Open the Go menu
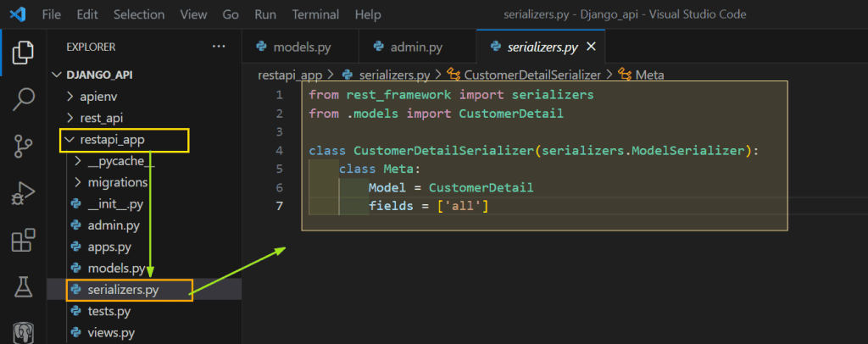 pos(231,14)
